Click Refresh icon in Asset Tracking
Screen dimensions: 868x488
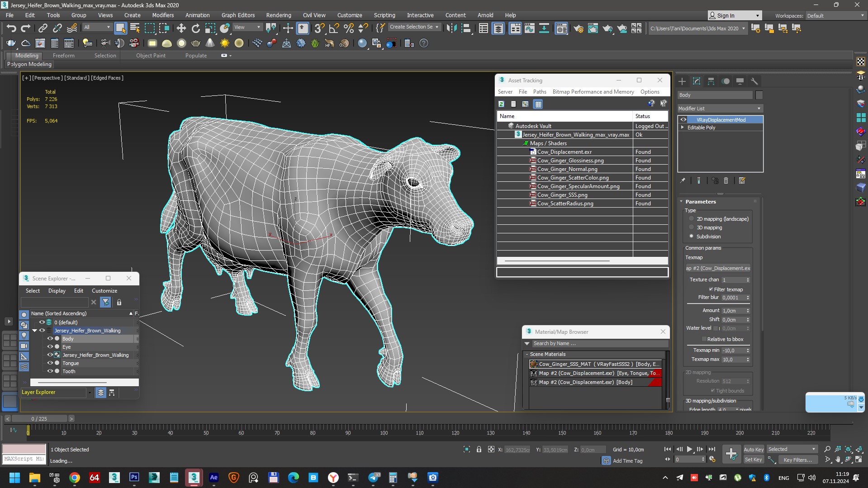(501, 104)
